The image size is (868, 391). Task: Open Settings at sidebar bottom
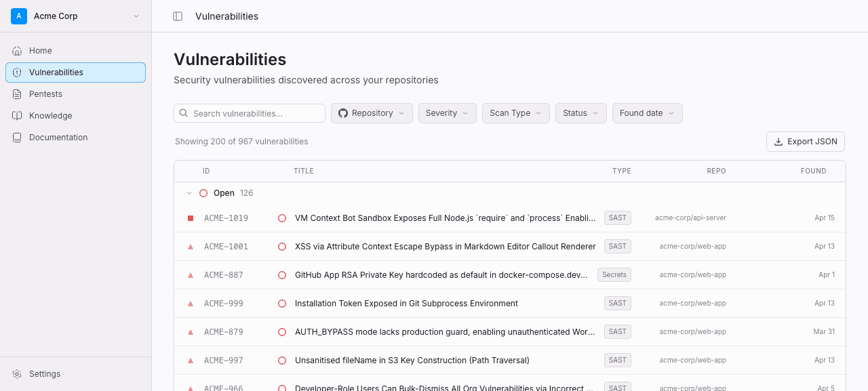(75, 374)
